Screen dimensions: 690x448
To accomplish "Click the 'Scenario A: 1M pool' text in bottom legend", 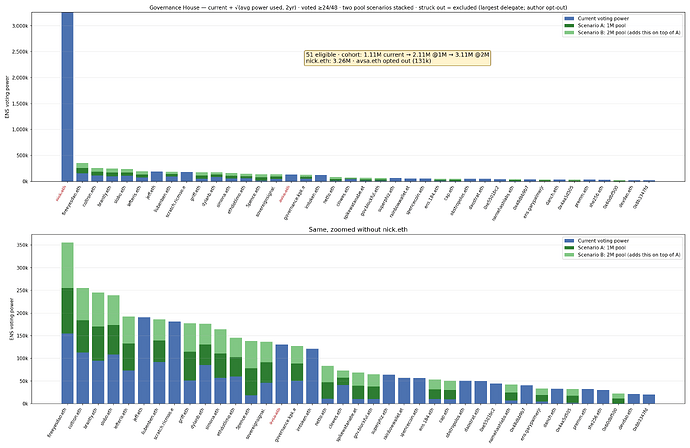I will point(601,248).
